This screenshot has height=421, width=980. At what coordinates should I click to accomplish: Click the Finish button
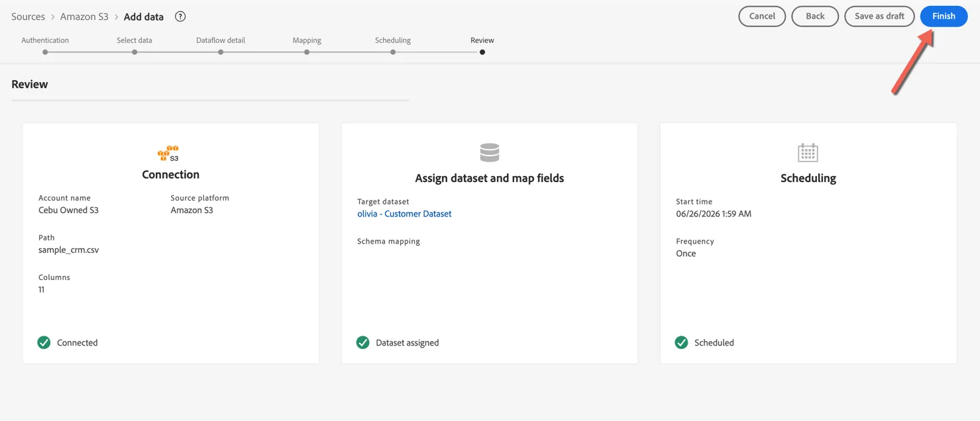[944, 17]
